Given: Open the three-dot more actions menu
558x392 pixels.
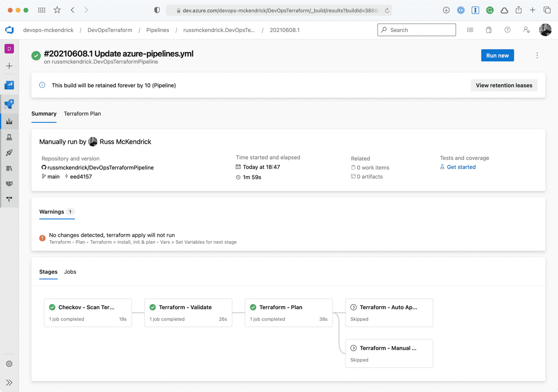Looking at the screenshot, I should pyautogui.click(x=537, y=55).
